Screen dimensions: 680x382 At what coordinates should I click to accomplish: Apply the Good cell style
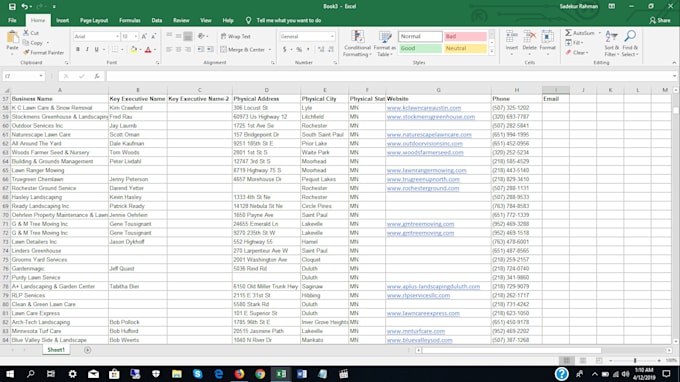click(420, 48)
